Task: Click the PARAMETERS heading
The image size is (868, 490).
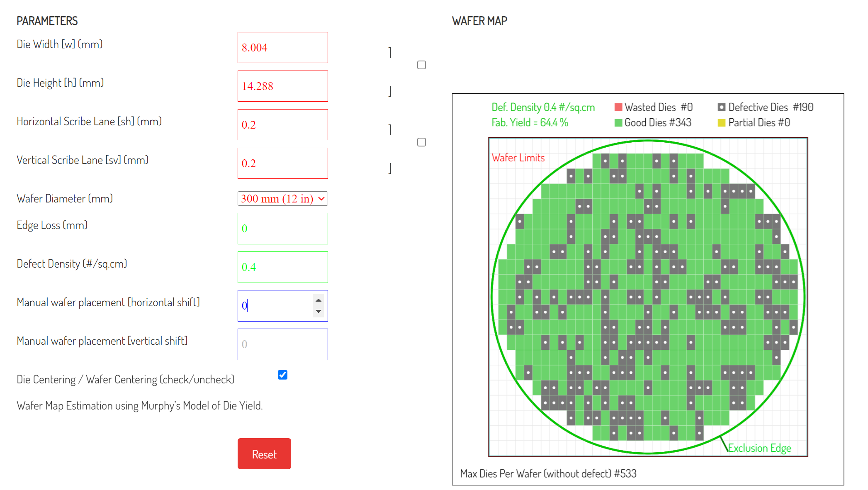Action: (x=47, y=20)
